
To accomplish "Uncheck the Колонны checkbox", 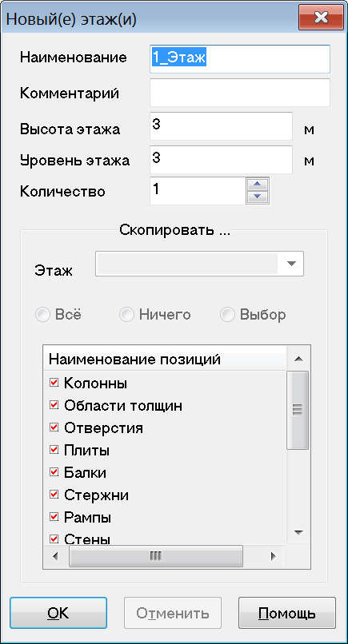I will pyautogui.click(x=54, y=384).
